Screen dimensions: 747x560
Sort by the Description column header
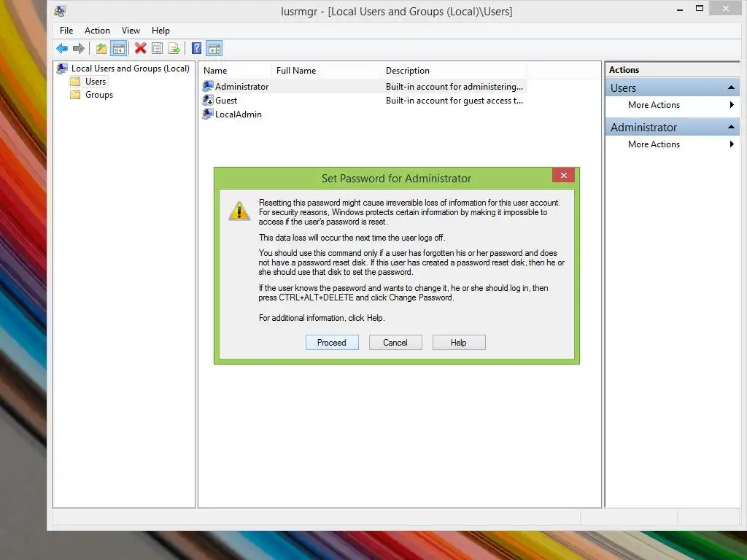pyautogui.click(x=454, y=71)
